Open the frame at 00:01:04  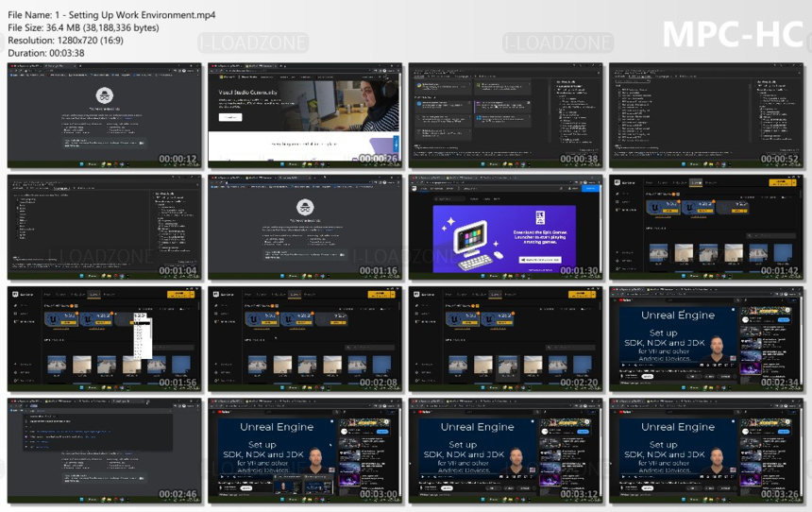[105, 228]
